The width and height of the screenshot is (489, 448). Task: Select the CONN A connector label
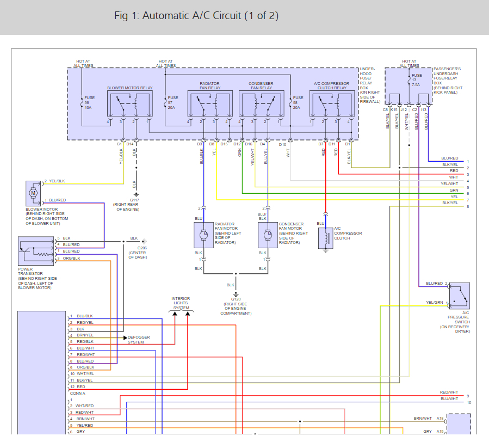[x=77, y=393]
